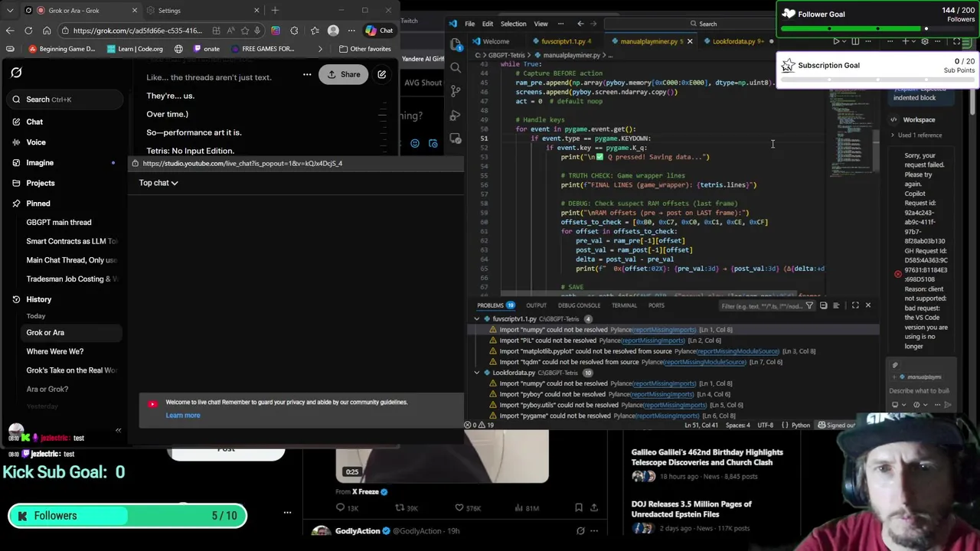
Task: Open Edge extensions puzzle icon
Action: (295, 31)
